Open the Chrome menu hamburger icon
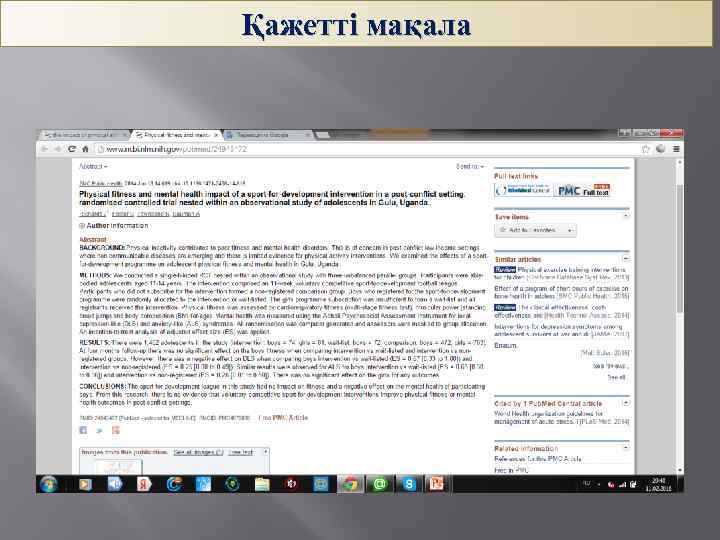This screenshot has height=540, width=720. pos(676,149)
